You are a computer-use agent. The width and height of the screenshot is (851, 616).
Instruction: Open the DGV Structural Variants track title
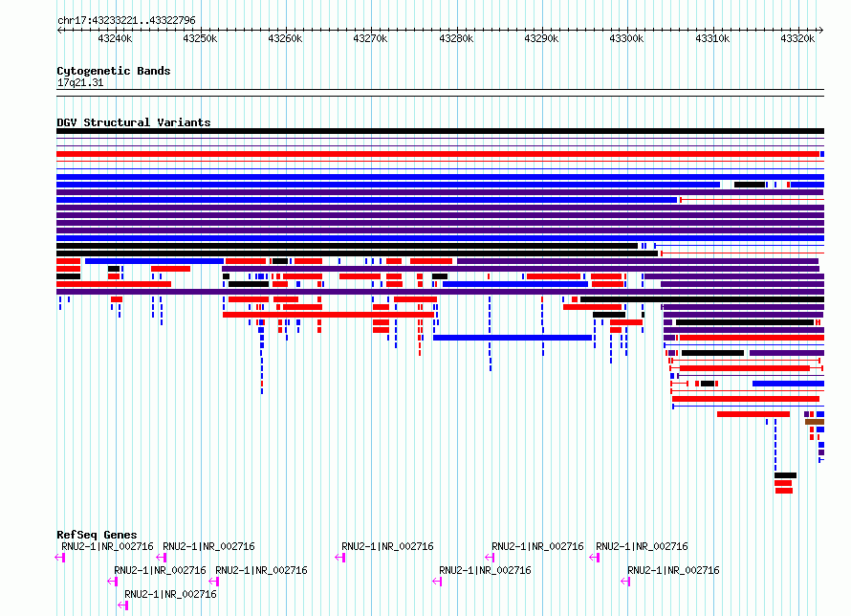click(134, 122)
